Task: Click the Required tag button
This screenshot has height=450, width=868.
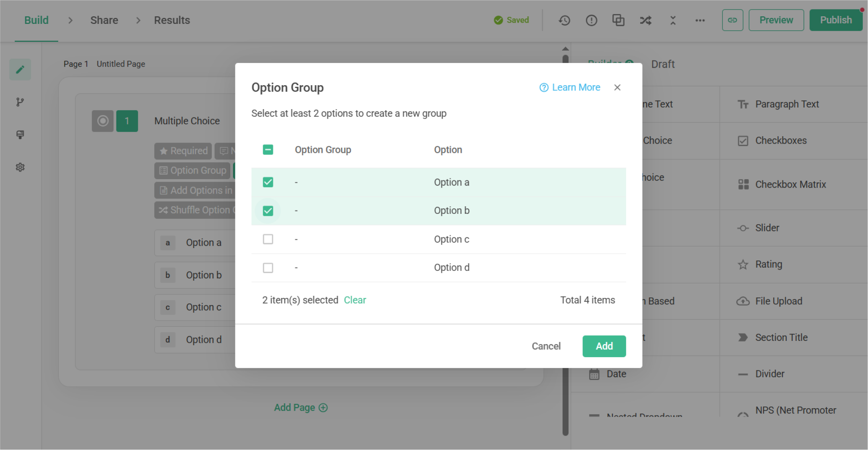Action: coord(183,151)
